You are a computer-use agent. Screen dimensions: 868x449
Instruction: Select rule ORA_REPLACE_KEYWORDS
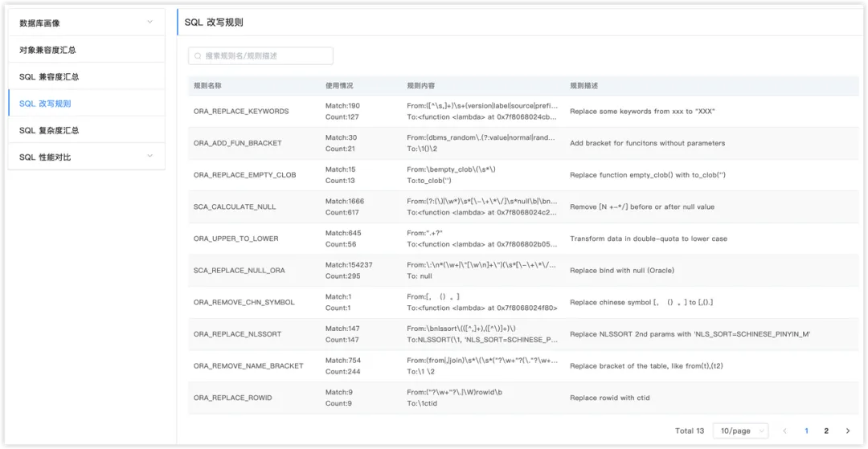[x=241, y=111]
